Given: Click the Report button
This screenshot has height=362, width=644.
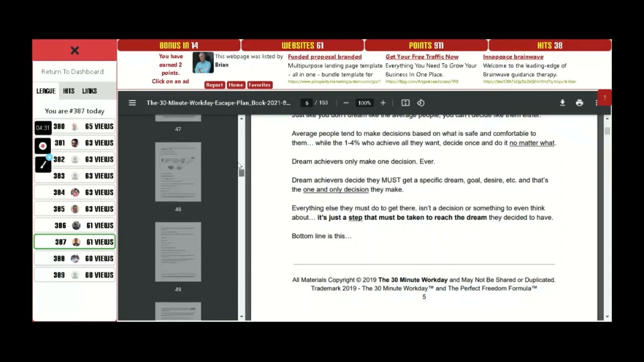Looking at the screenshot, I should [x=214, y=85].
